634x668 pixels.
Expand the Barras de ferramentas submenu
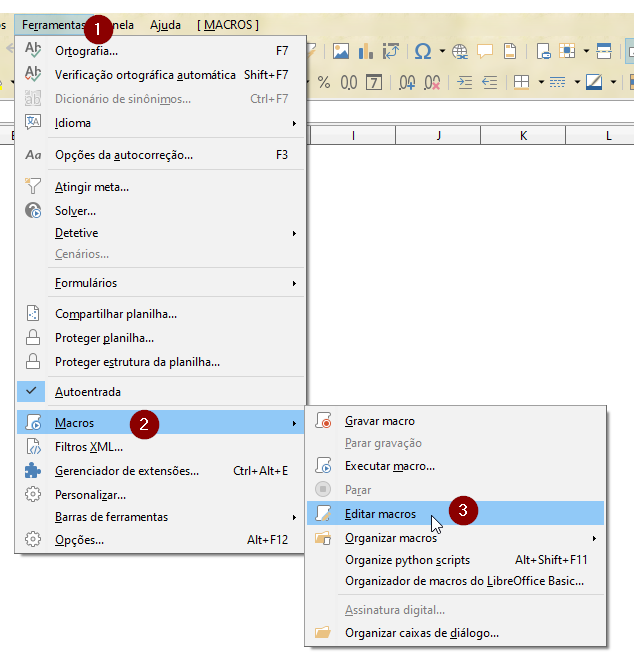[x=161, y=517]
